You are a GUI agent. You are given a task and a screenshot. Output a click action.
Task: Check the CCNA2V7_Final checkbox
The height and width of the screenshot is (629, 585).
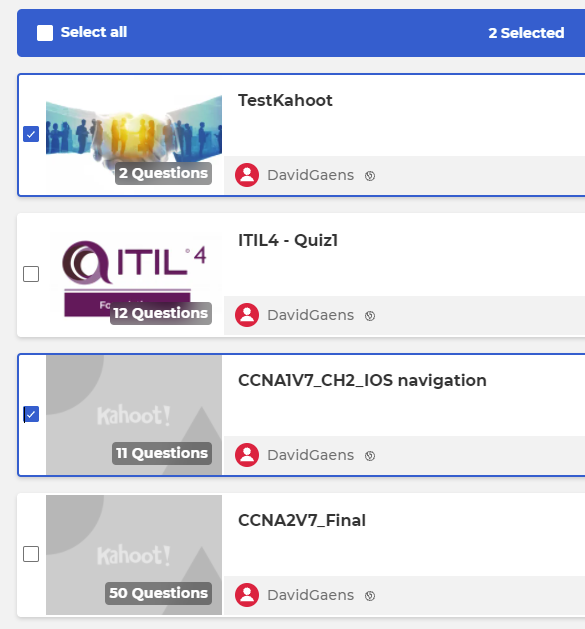click(x=31, y=554)
